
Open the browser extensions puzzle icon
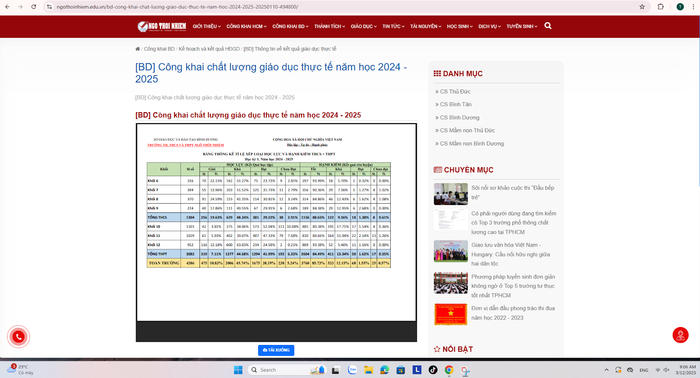[661, 7]
